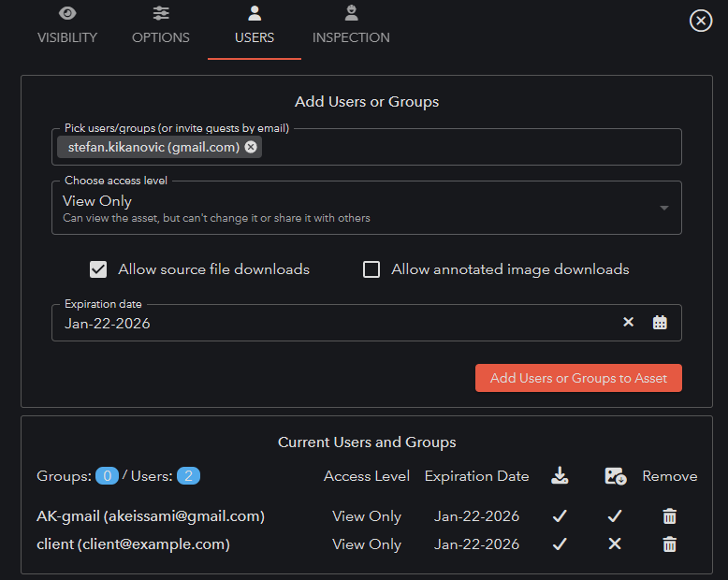Enable Allow annotated image downloads
The image size is (728, 580).
click(x=371, y=269)
